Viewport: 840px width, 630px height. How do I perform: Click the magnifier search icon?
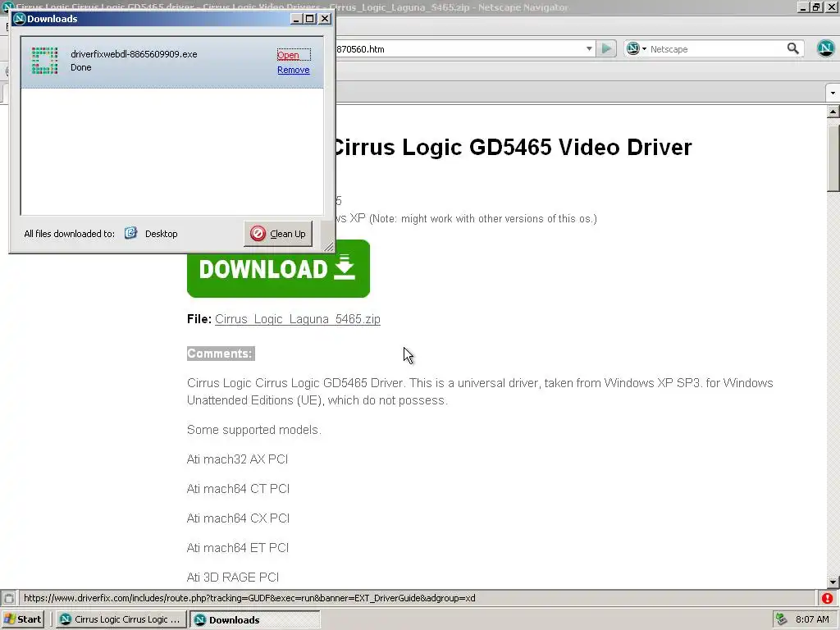coord(793,48)
